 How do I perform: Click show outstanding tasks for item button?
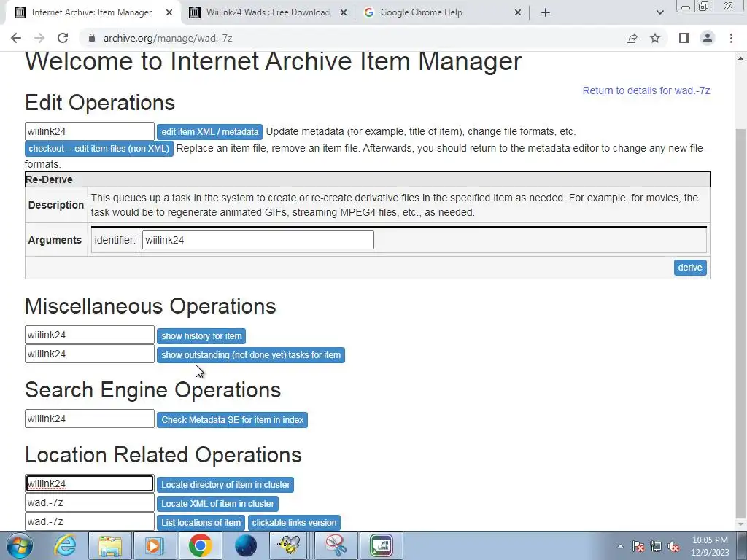pos(251,355)
